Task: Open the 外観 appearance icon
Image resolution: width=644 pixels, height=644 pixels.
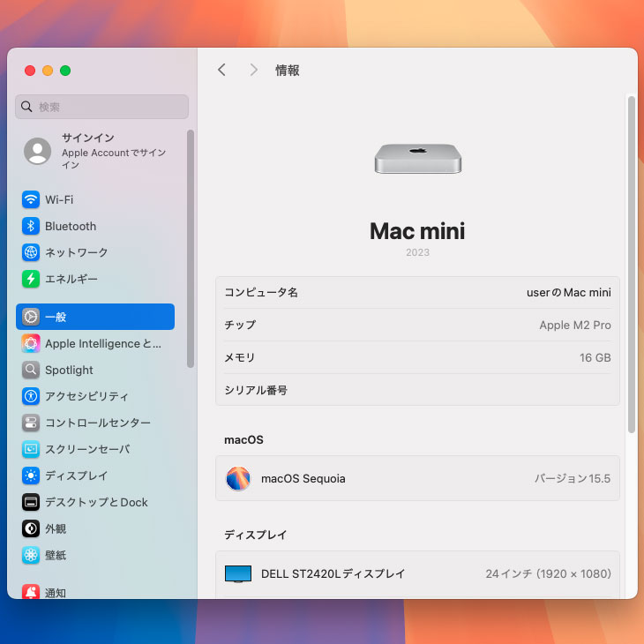Action: click(31, 528)
